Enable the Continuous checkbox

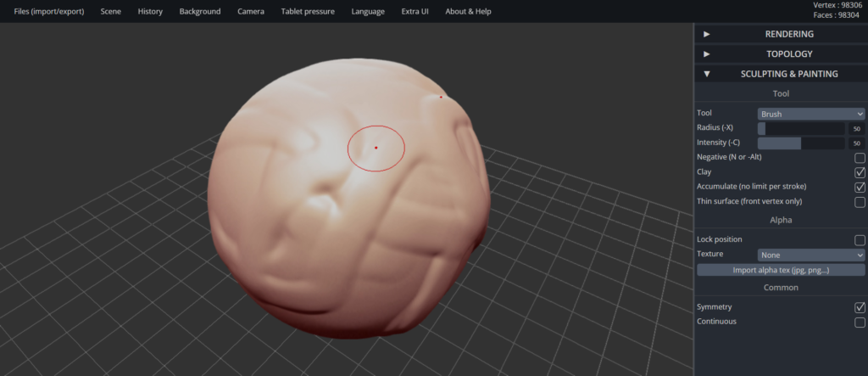pos(860,323)
